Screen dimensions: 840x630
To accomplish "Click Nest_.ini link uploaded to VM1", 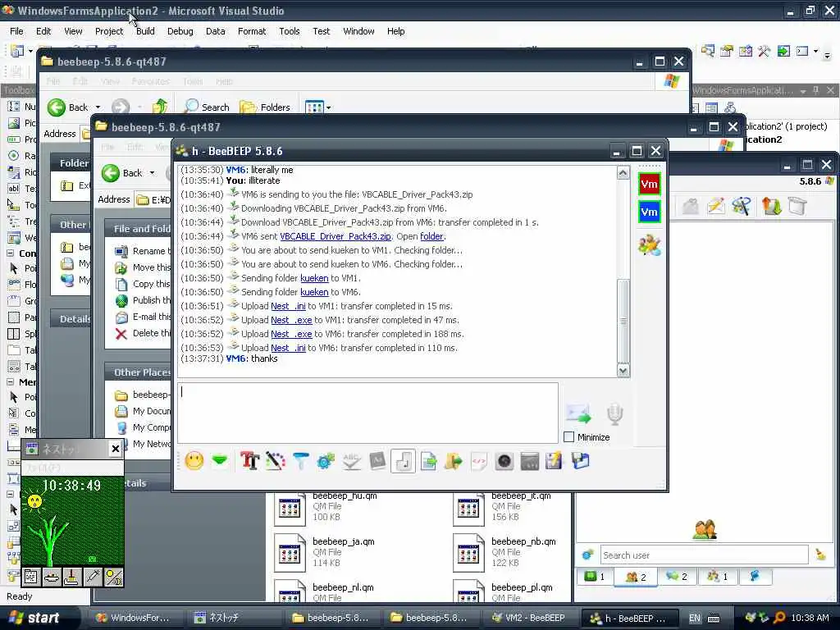I will click(x=288, y=306).
